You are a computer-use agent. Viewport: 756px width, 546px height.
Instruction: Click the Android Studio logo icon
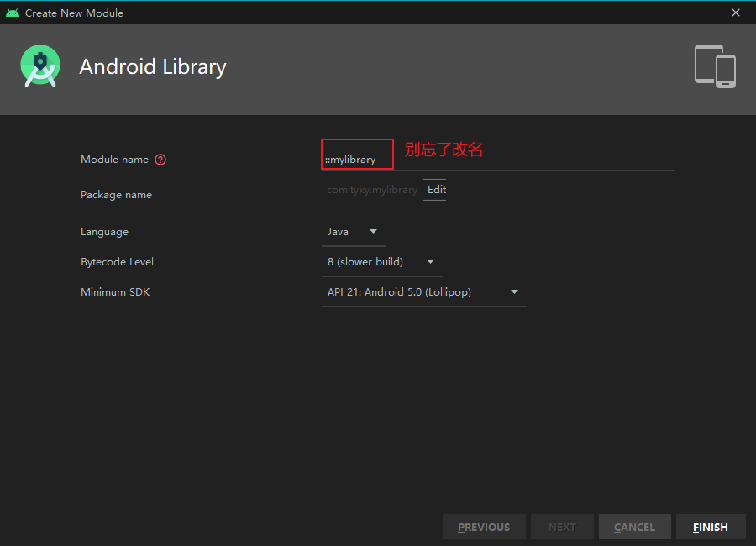point(40,66)
